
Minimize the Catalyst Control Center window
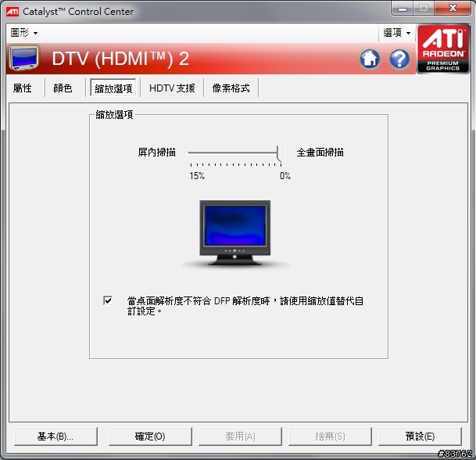click(403, 8)
